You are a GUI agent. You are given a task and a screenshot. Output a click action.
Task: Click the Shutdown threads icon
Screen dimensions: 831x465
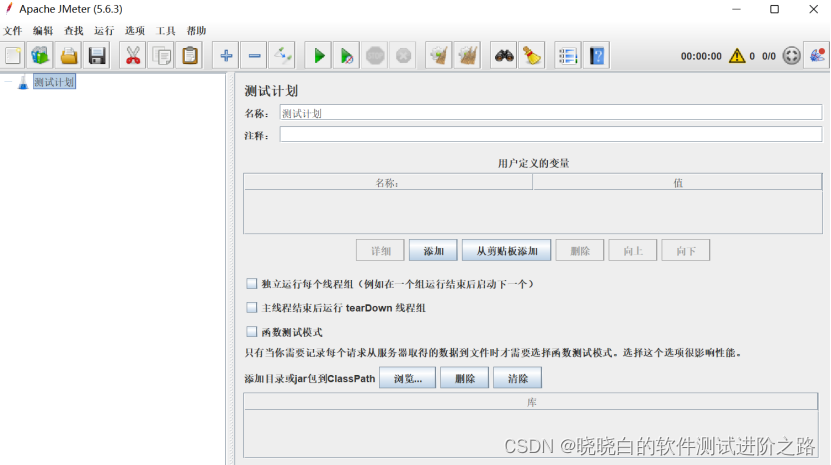[403, 56]
